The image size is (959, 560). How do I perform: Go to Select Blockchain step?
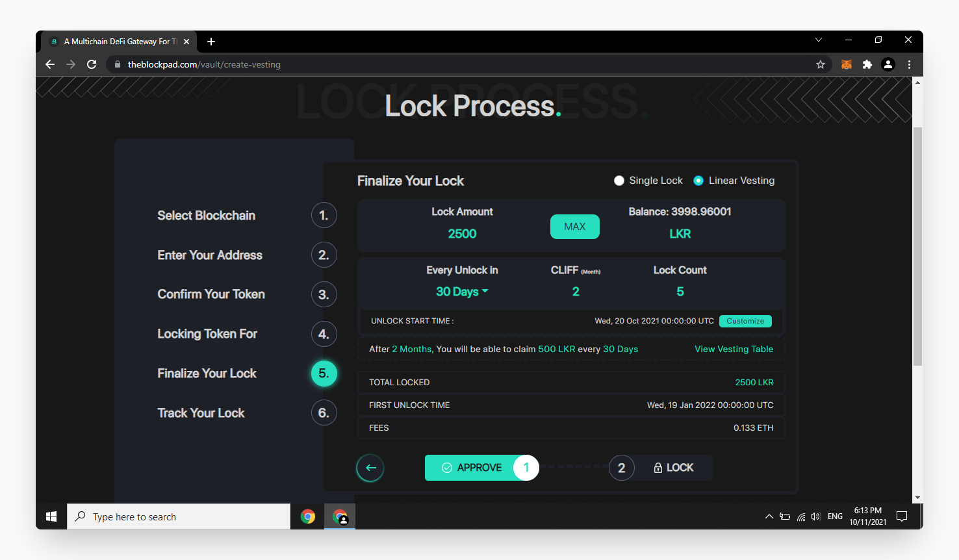pos(206,216)
